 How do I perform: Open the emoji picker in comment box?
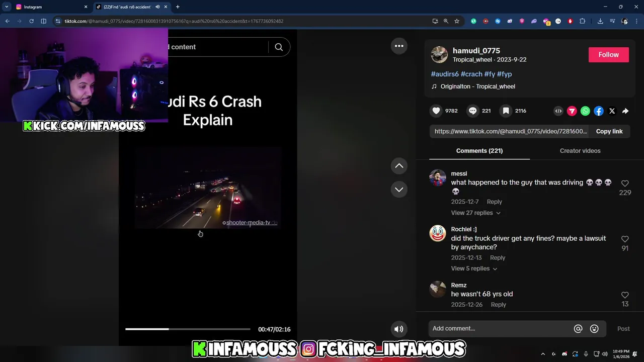(x=594, y=329)
